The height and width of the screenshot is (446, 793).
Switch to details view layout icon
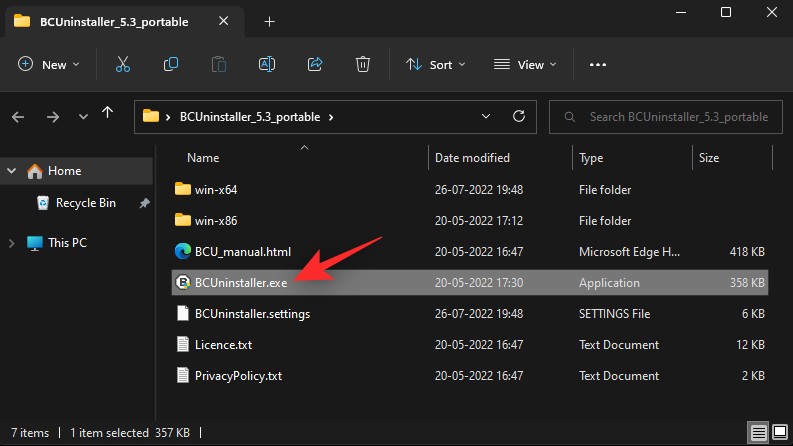click(758, 432)
